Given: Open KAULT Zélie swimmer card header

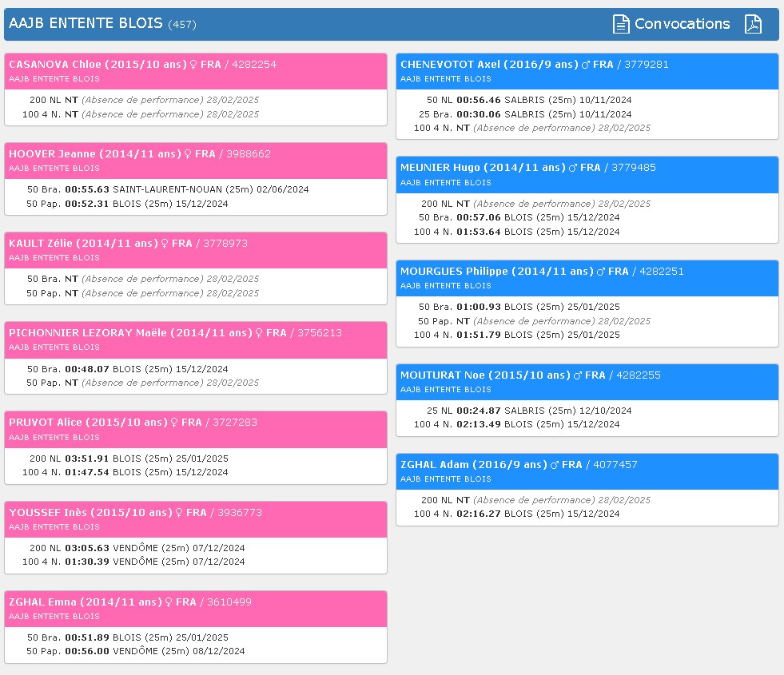Looking at the screenshot, I should tap(196, 250).
